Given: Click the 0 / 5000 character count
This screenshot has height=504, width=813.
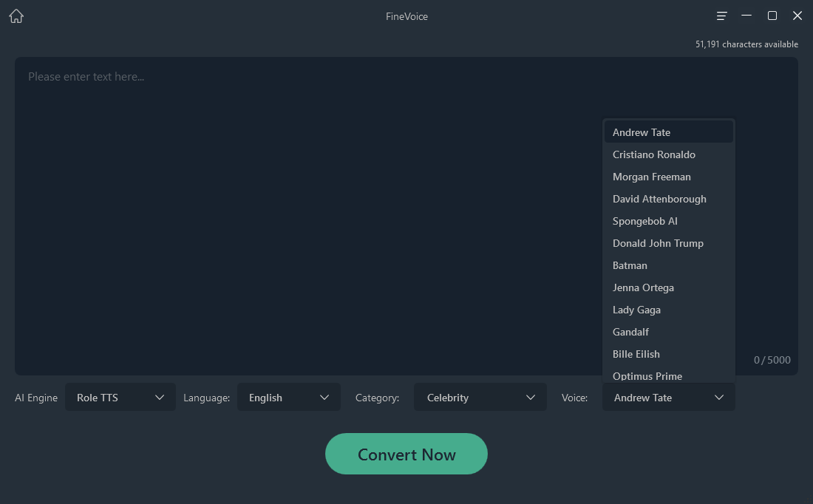Looking at the screenshot, I should (772, 360).
